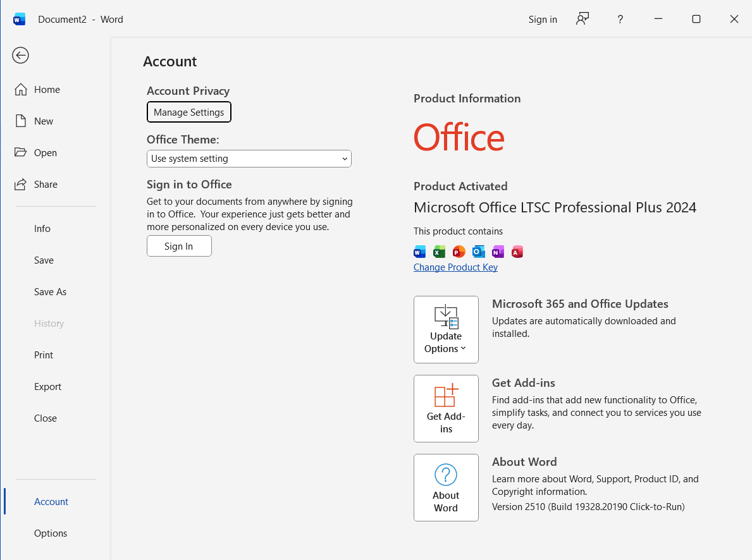Maximize the Word window

[696, 19]
